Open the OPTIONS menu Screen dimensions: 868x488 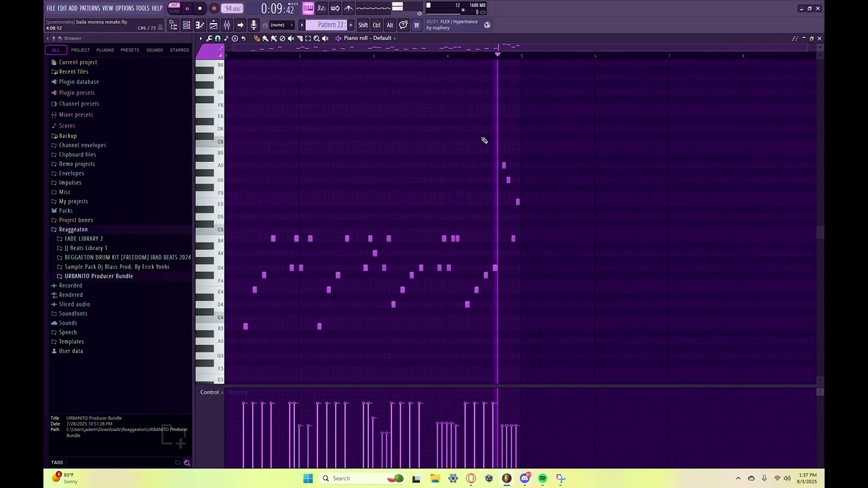125,8
